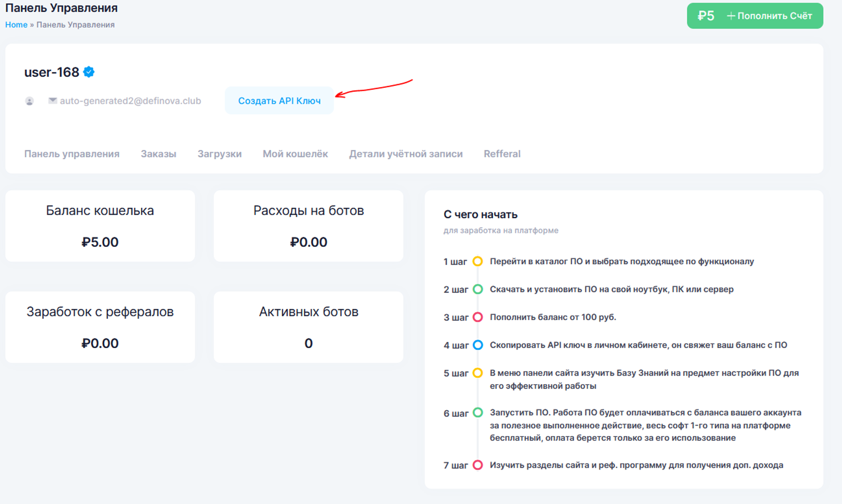Click the user avatar icon beside email
The height and width of the screenshot is (504, 842).
click(29, 101)
